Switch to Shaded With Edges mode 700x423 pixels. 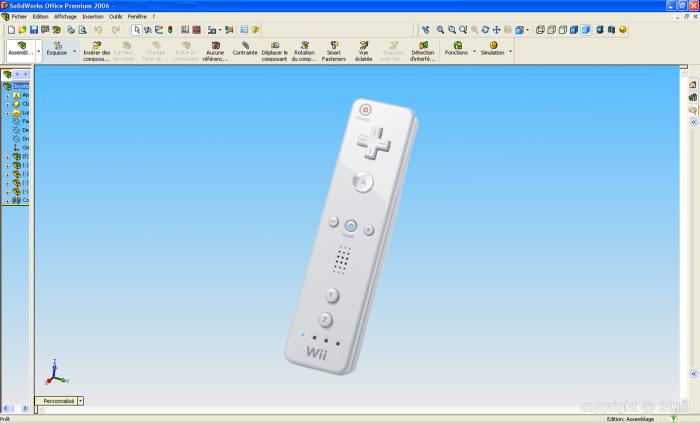tap(574, 30)
